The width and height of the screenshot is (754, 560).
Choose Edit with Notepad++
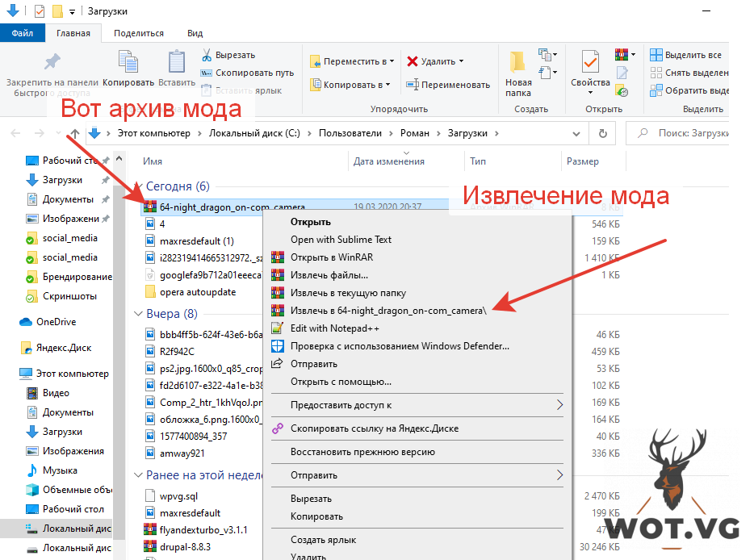click(335, 328)
